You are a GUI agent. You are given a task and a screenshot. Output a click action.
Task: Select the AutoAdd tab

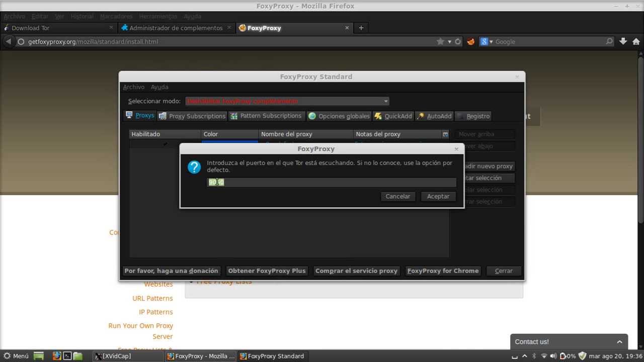pyautogui.click(x=434, y=116)
